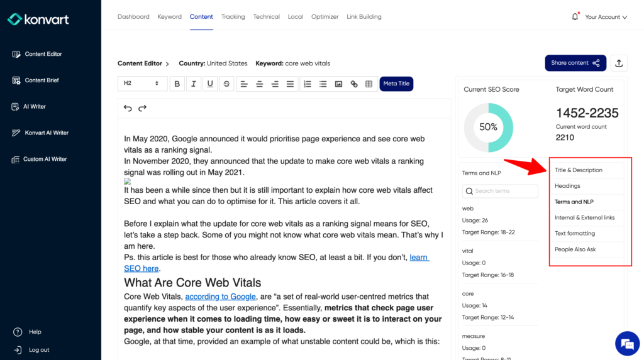This screenshot has width=644, height=360.
Task: Toggle italic text formatting
Action: 194,84
